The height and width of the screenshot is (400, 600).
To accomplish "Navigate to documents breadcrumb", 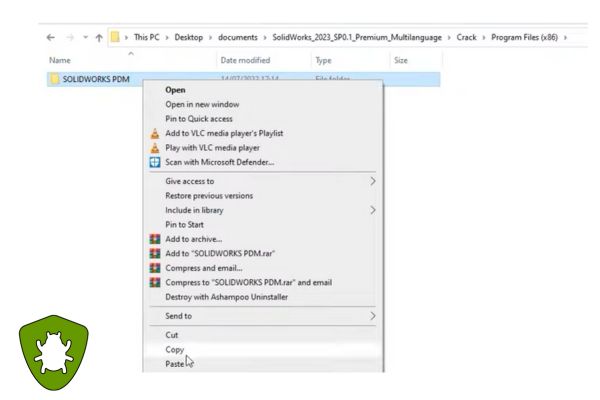I will (x=238, y=38).
